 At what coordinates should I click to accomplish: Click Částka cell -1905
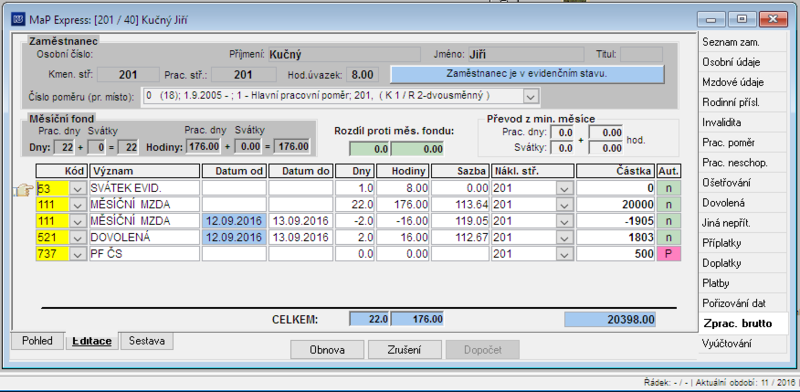coord(616,221)
